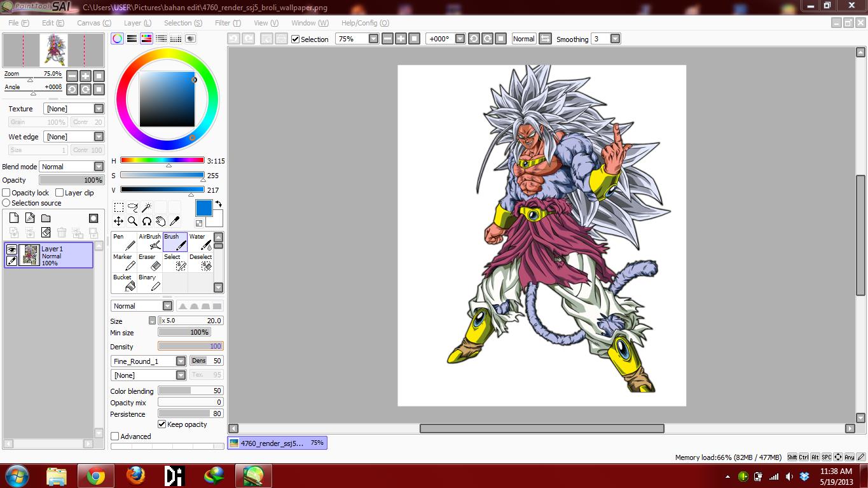Check the Advanced settings checkbox
The width and height of the screenshot is (868, 488).
click(115, 436)
